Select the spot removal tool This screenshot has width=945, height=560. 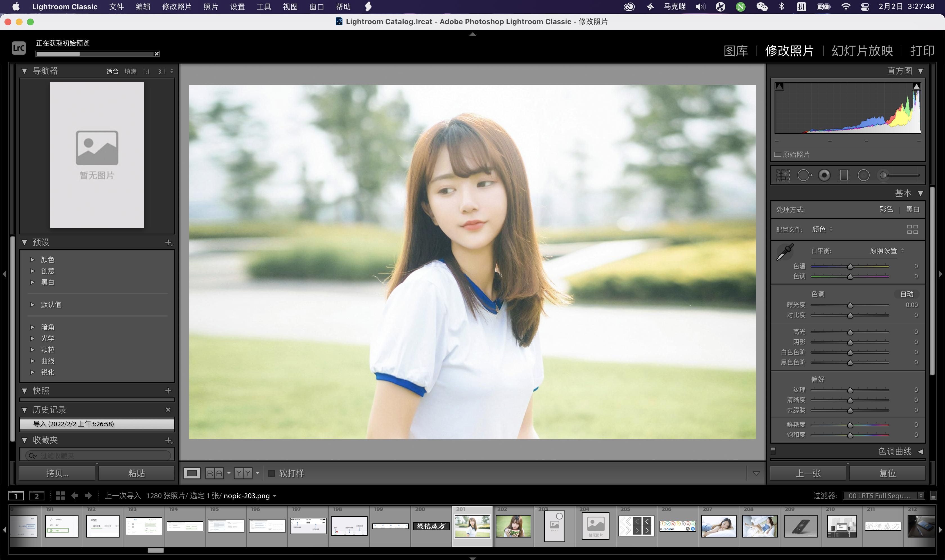click(804, 175)
